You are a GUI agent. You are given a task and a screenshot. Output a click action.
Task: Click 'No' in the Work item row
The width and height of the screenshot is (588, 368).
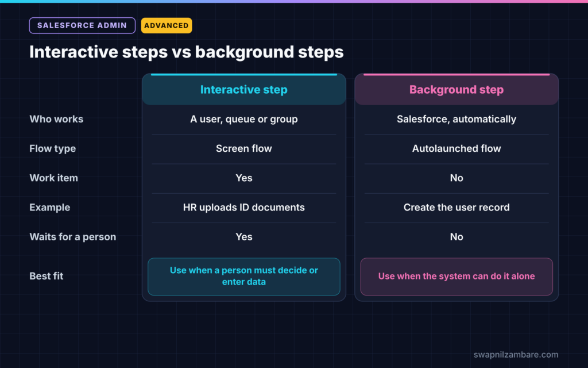[457, 178]
